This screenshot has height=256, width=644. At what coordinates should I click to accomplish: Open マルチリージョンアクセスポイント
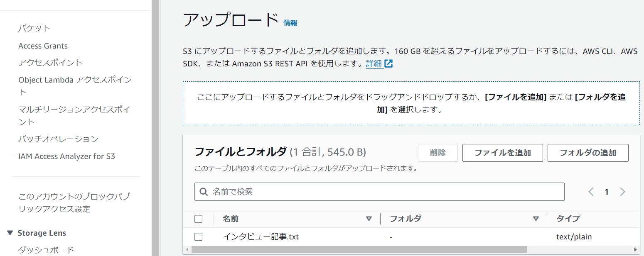(74, 116)
